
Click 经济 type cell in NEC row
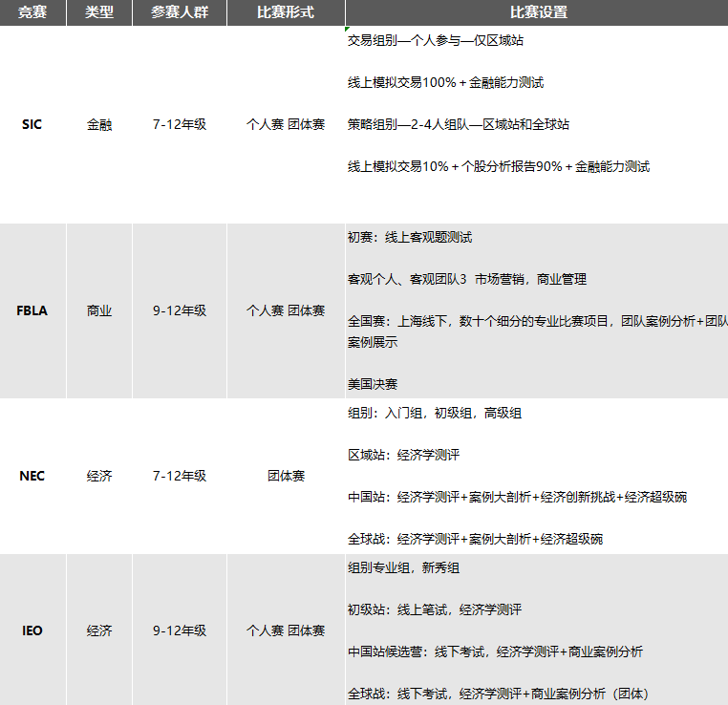pos(99,476)
